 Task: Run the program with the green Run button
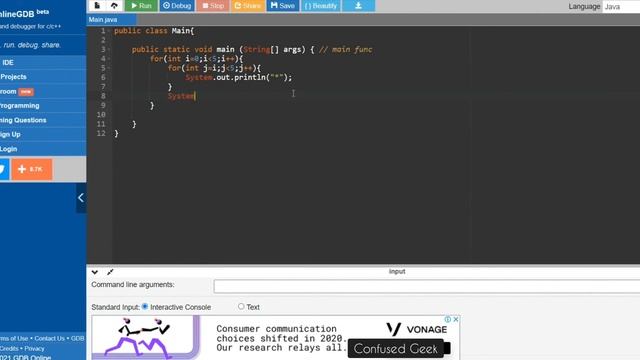(x=141, y=6)
